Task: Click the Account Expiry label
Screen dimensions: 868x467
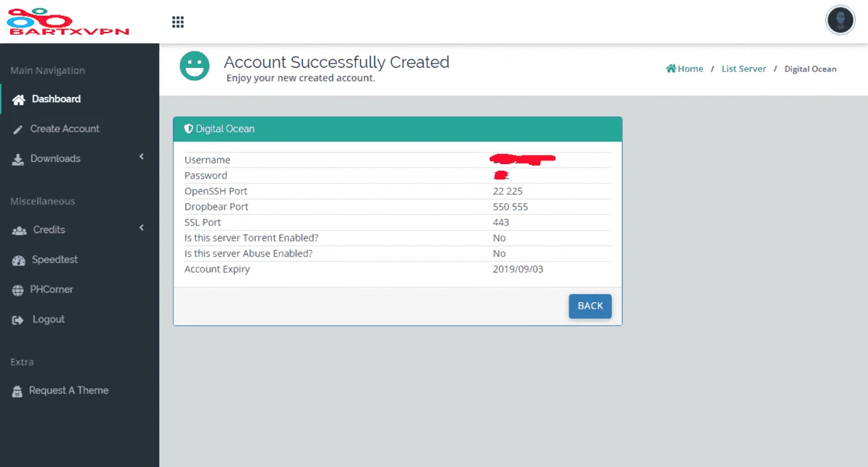Action: click(217, 269)
